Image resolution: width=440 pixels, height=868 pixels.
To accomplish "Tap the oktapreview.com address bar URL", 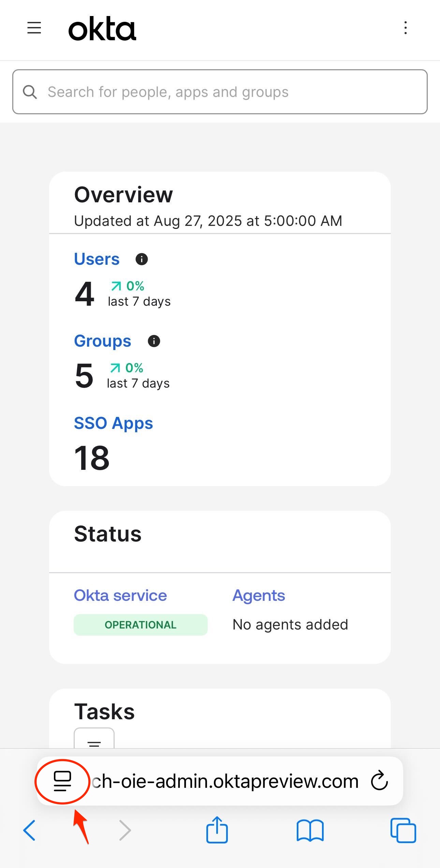I will click(x=225, y=781).
